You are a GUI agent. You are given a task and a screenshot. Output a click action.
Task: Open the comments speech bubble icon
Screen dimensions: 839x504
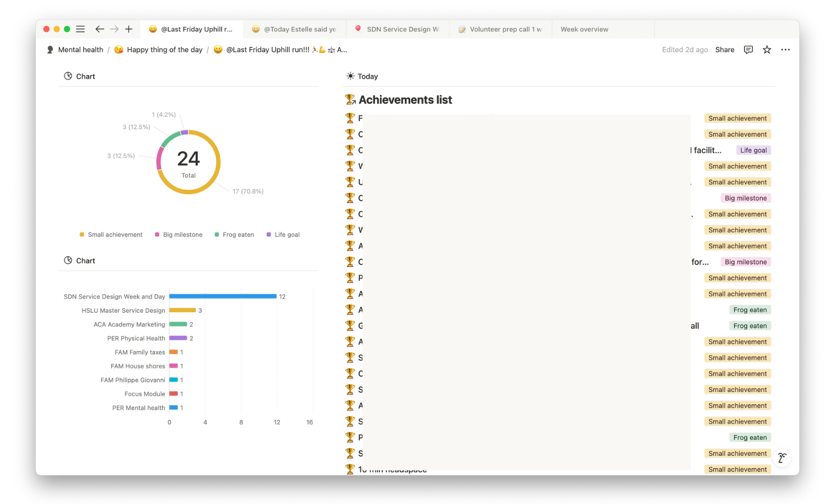pyautogui.click(x=748, y=50)
